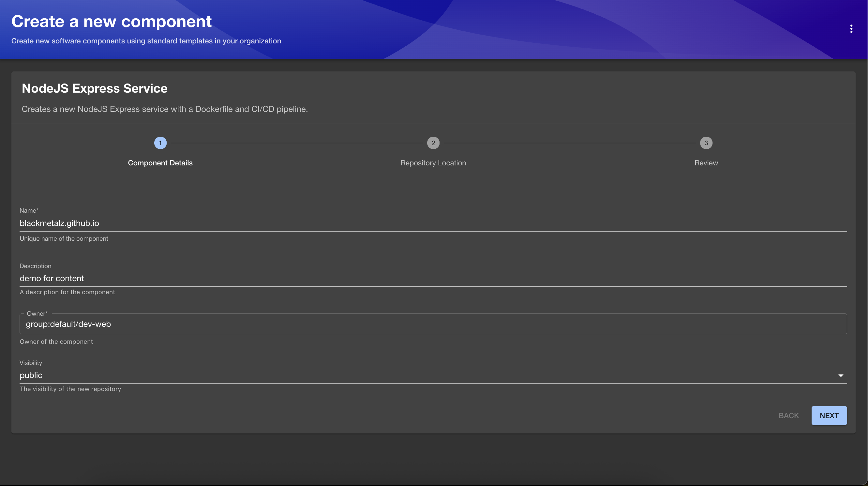Click step 1 circle icon
This screenshot has height=486, width=868.
tap(160, 143)
